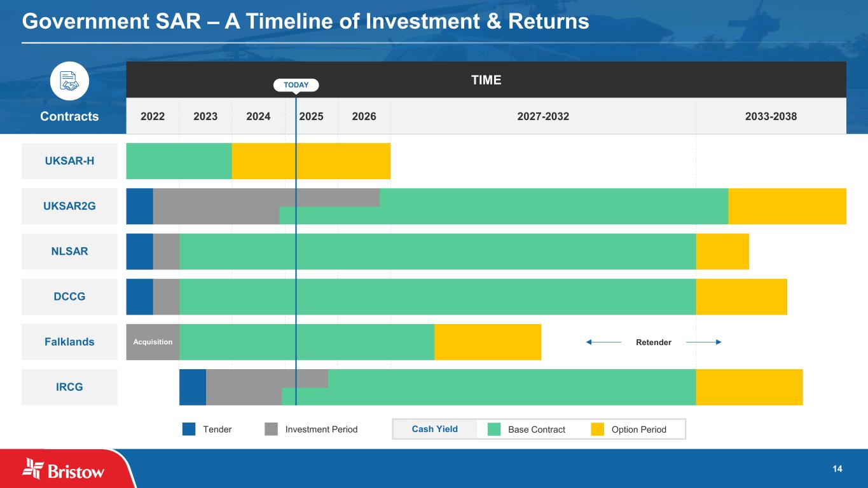Click the contracts handshake document icon
Screen dimensions: 868x488
pyautogui.click(x=69, y=81)
